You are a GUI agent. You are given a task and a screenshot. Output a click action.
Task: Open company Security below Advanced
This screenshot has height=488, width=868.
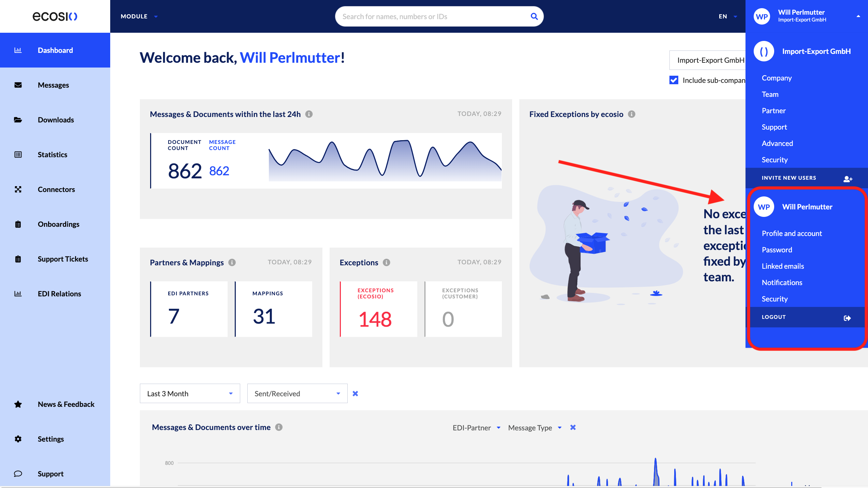pyautogui.click(x=775, y=160)
